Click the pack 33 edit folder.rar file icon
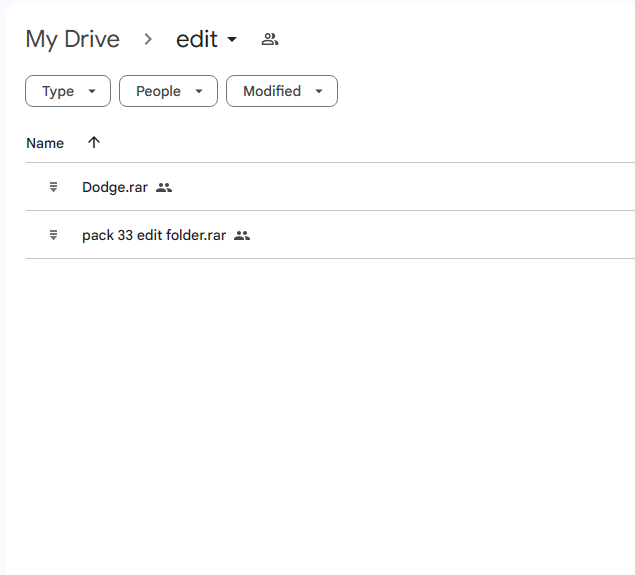This screenshot has width=635, height=575. coord(53,234)
